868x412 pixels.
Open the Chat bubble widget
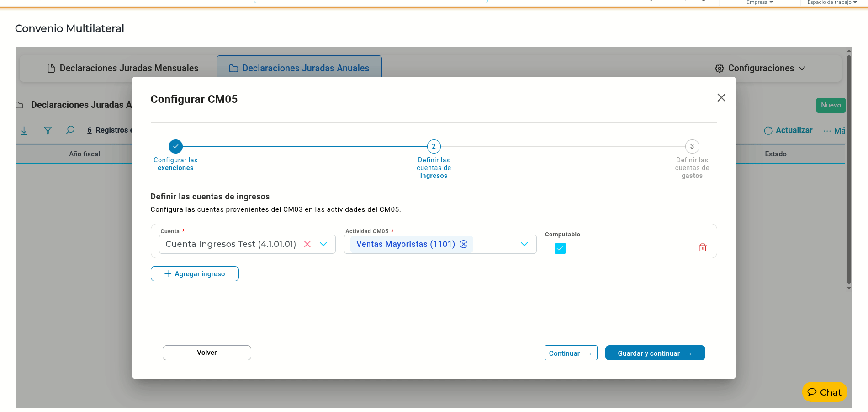(825, 392)
